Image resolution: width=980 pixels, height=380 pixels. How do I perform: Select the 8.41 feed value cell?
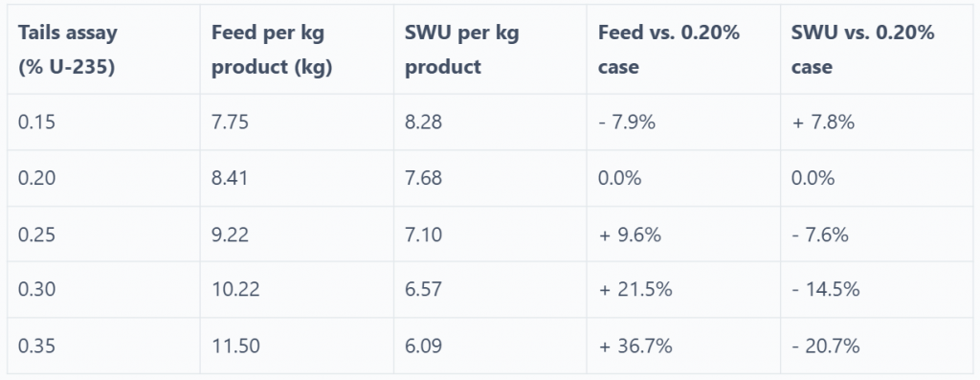tap(297, 178)
